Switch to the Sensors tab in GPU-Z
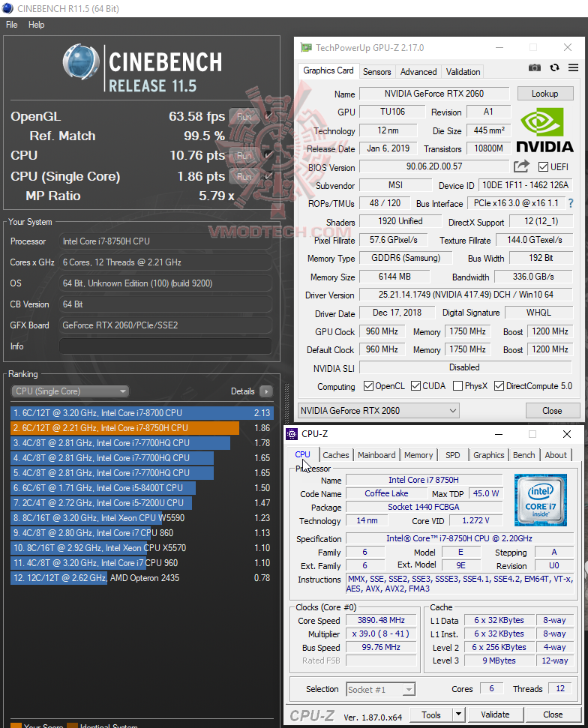The width and height of the screenshot is (588, 728). point(376,72)
